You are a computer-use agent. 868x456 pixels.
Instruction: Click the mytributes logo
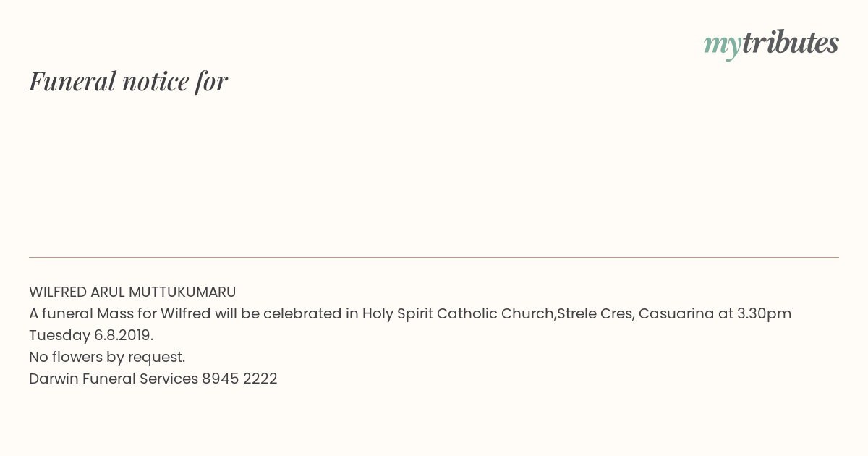click(x=771, y=44)
